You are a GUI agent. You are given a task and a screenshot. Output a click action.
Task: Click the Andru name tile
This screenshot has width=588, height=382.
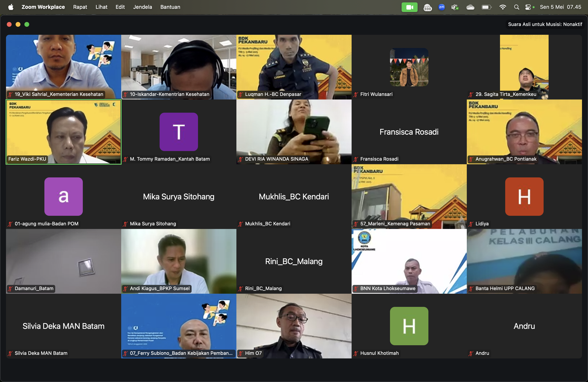[524, 326]
